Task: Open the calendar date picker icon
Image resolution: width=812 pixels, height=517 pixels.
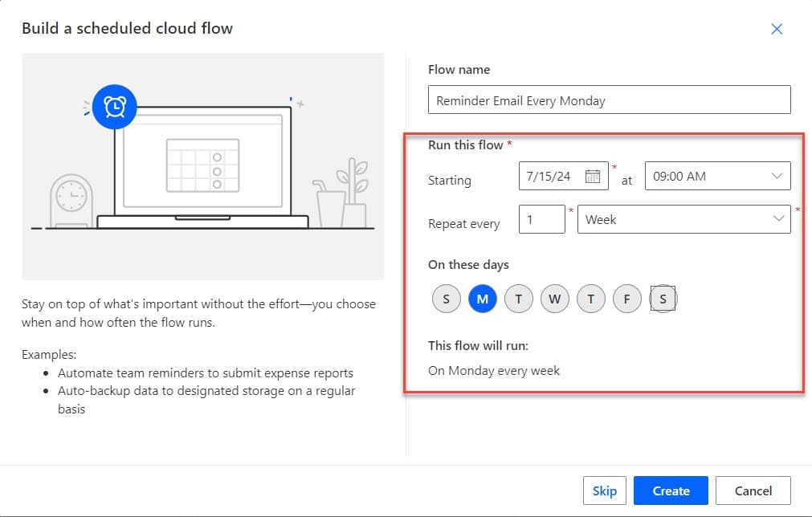Action: [593, 177]
